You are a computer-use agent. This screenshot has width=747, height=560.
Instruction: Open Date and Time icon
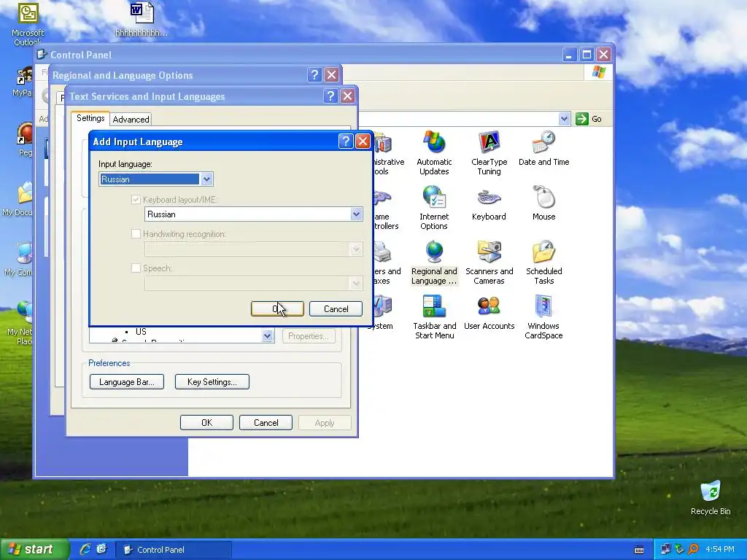point(543,148)
